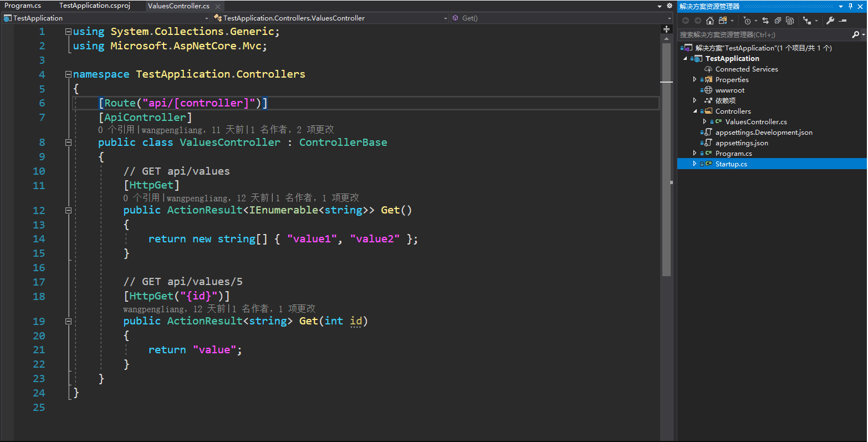Expand the Startup.cs node
Viewport: 868px width, 442px height.
695,164
